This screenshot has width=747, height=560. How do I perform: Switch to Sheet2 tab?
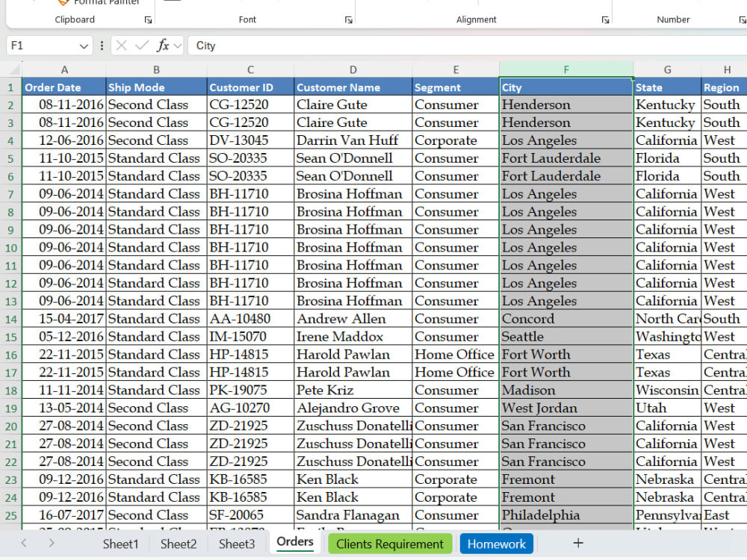click(179, 544)
